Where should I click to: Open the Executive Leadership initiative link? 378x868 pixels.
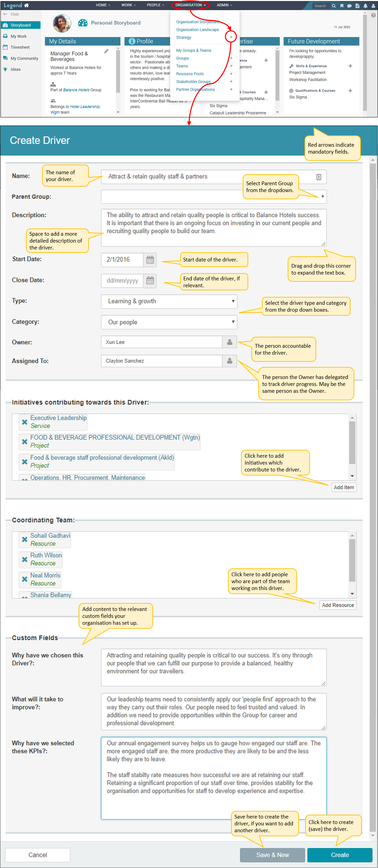[x=58, y=418]
